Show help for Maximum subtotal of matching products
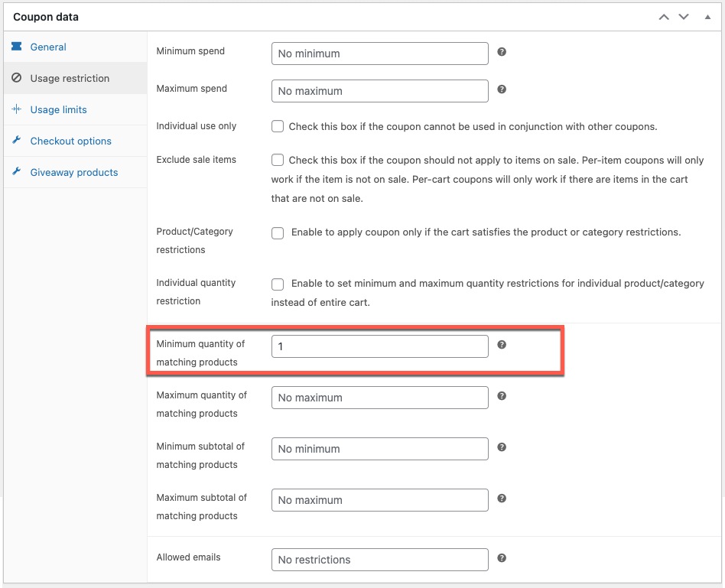The image size is (725, 588). (x=502, y=499)
